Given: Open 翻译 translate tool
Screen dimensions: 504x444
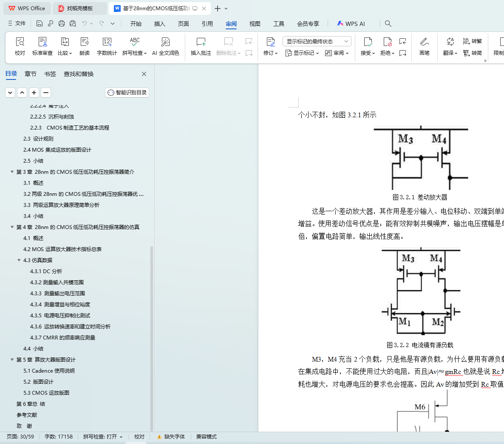Looking at the screenshot, I should click(450, 46).
